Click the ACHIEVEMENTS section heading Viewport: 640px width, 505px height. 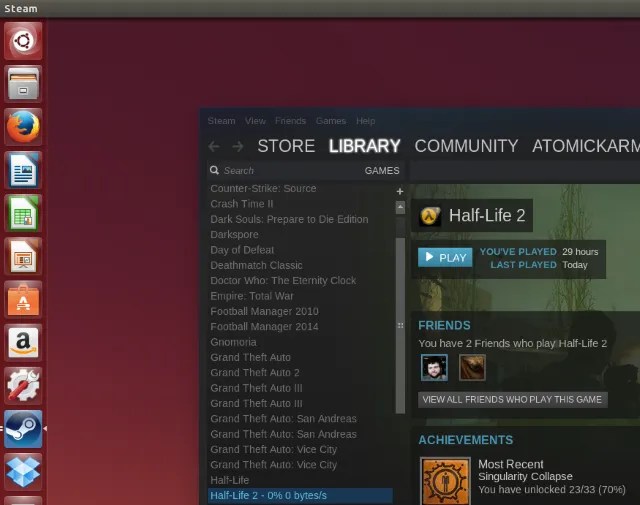466,440
